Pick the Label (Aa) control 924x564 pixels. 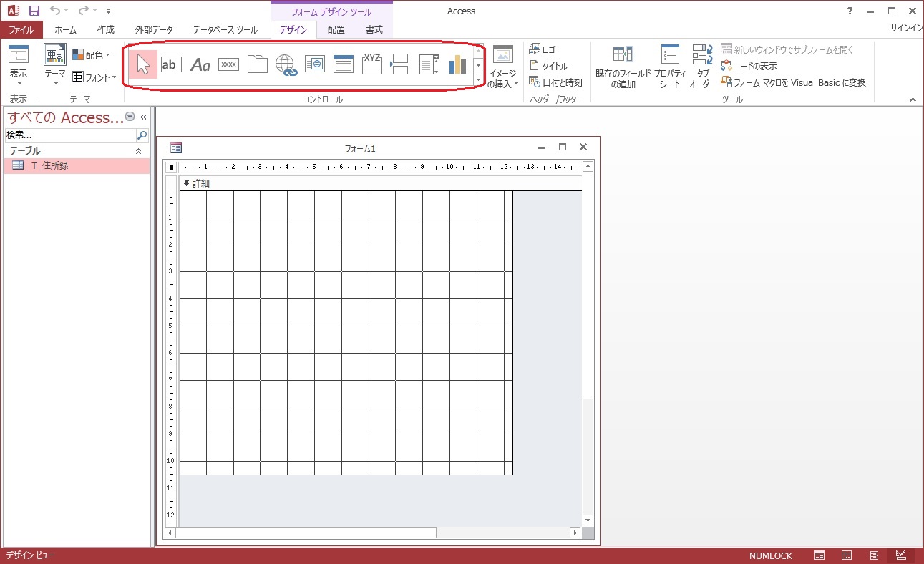pos(200,64)
